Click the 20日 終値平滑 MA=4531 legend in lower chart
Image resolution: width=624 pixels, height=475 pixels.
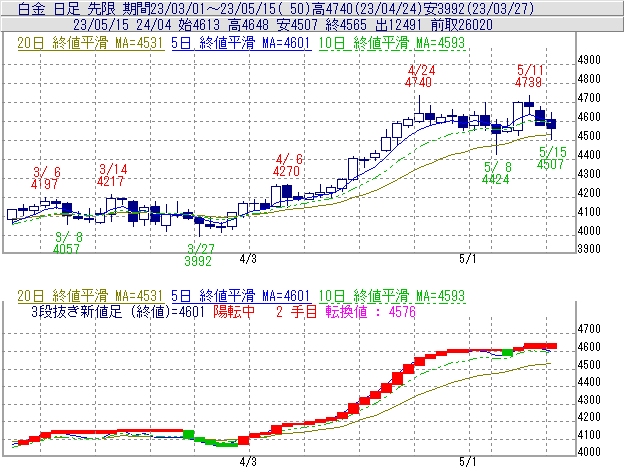[90, 296]
